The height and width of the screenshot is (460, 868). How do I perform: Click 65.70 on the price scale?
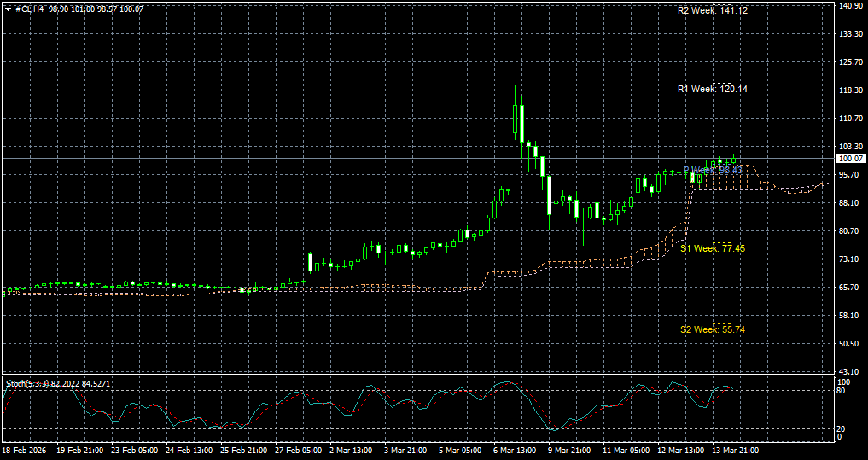[x=848, y=288]
